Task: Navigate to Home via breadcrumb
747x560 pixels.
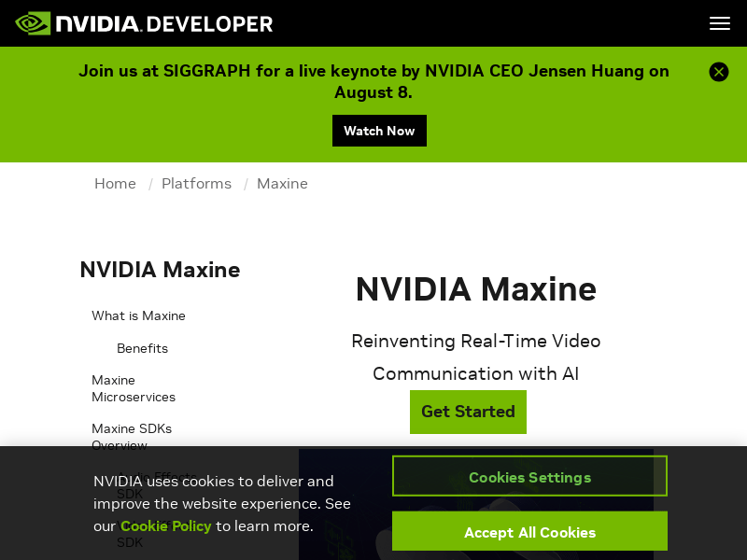Action: click(115, 183)
